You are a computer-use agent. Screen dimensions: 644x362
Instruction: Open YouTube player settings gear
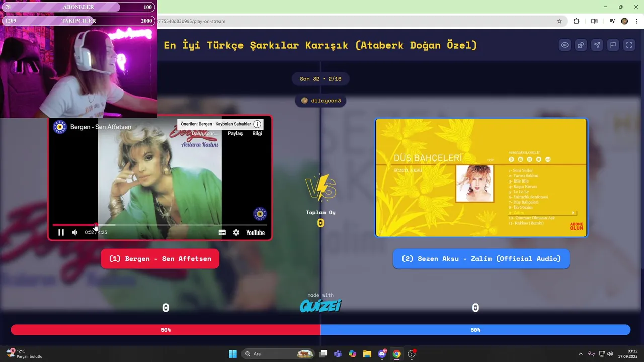(236, 232)
